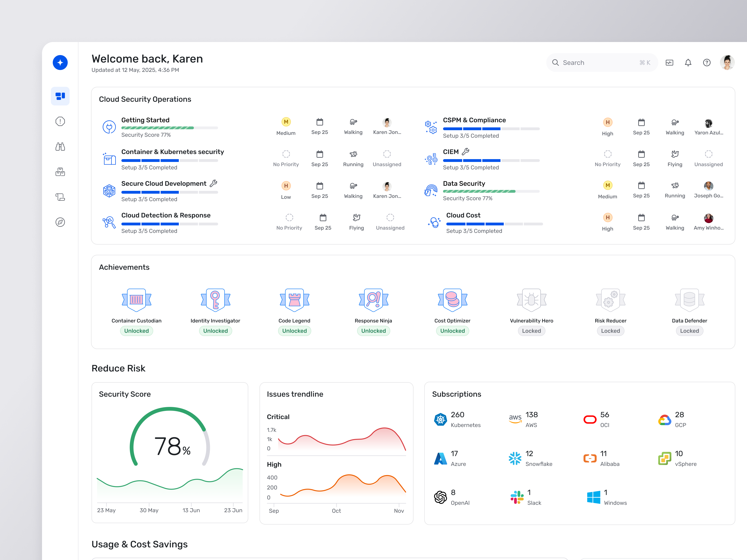Viewport: 747px width, 560px height.
Task: Click the activity monitor icon near search
Action: [x=669, y=63]
